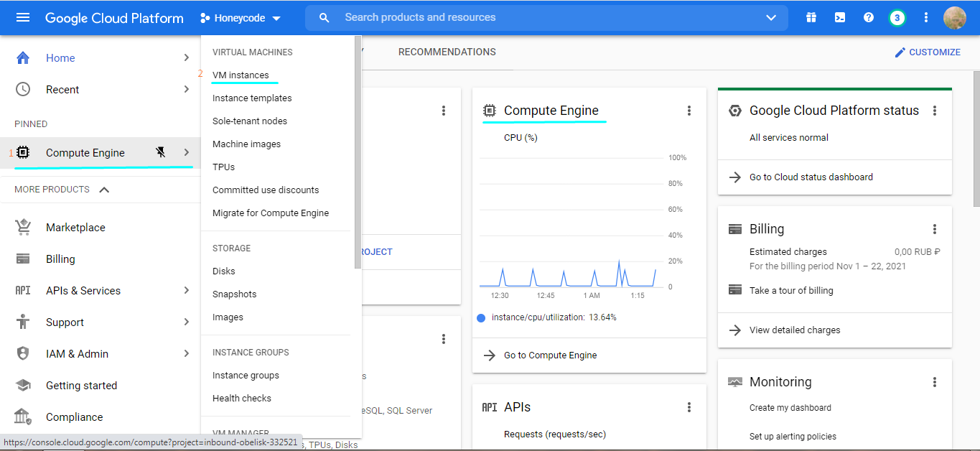Unpin Compute Engine from pinned list

pos(161,152)
